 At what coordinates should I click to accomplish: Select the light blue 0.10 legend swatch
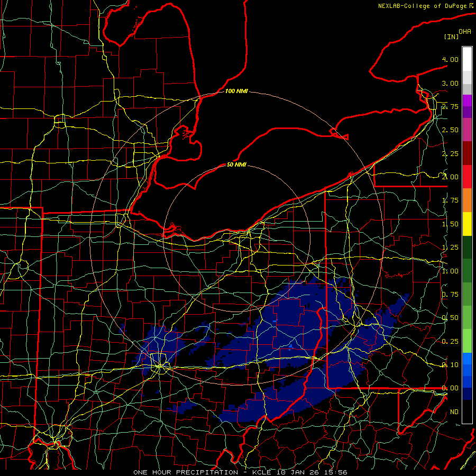(x=467, y=359)
